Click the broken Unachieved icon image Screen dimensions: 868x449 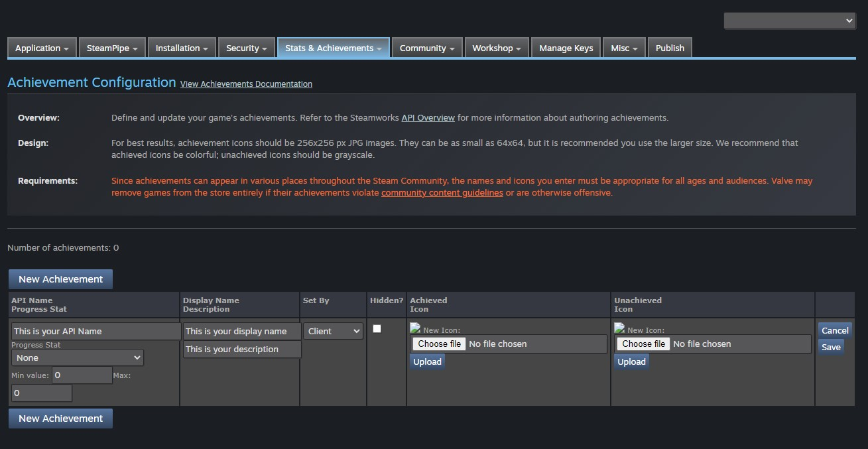click(619, 328)
